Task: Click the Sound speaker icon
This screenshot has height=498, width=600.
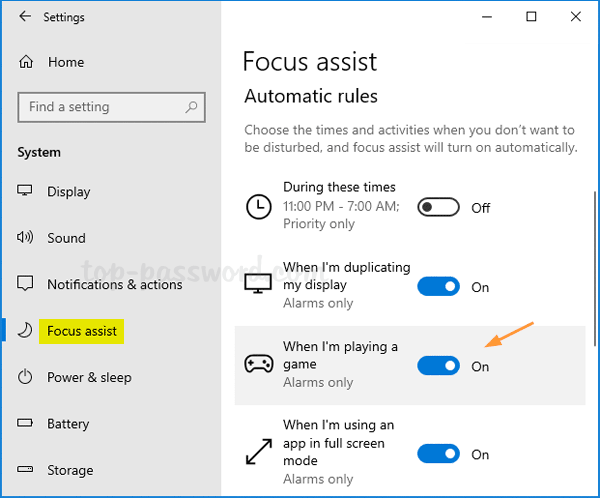Action: point(26,238)
